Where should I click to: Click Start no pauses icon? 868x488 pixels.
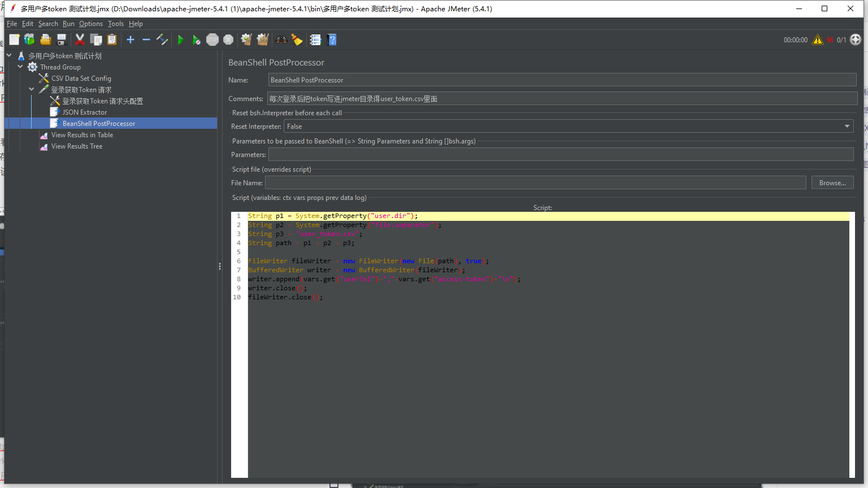(x=197, y=40)
